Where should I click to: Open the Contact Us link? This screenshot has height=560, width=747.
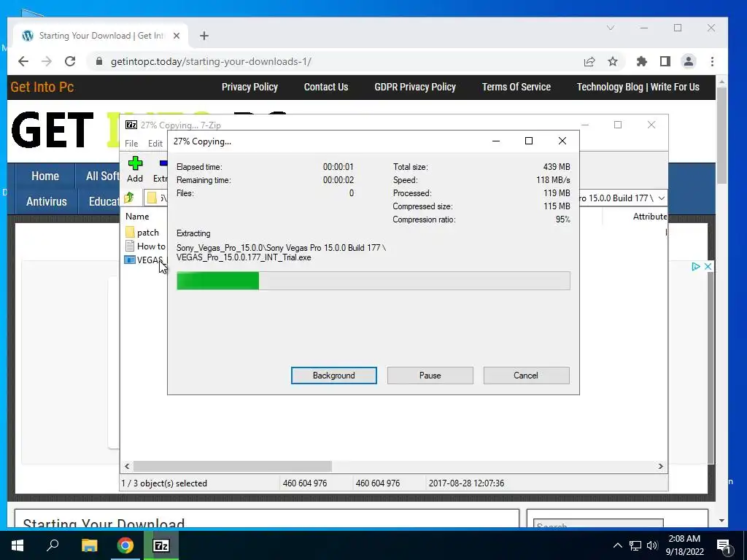pos(326,87)
